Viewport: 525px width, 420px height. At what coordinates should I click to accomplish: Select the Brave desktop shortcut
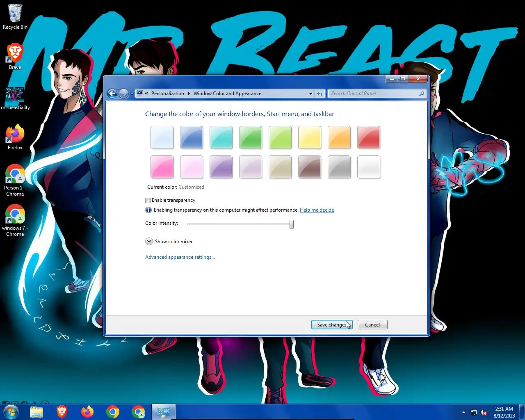(x=15, y=56)
